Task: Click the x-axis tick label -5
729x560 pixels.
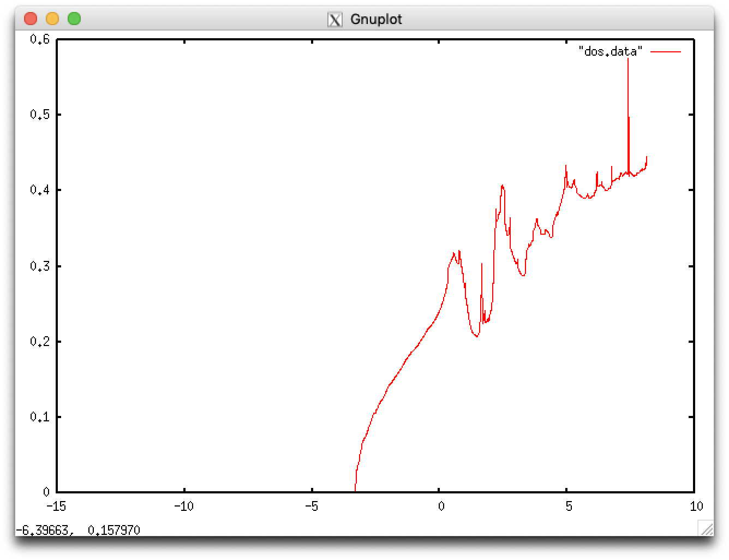Action: point(312,507)
